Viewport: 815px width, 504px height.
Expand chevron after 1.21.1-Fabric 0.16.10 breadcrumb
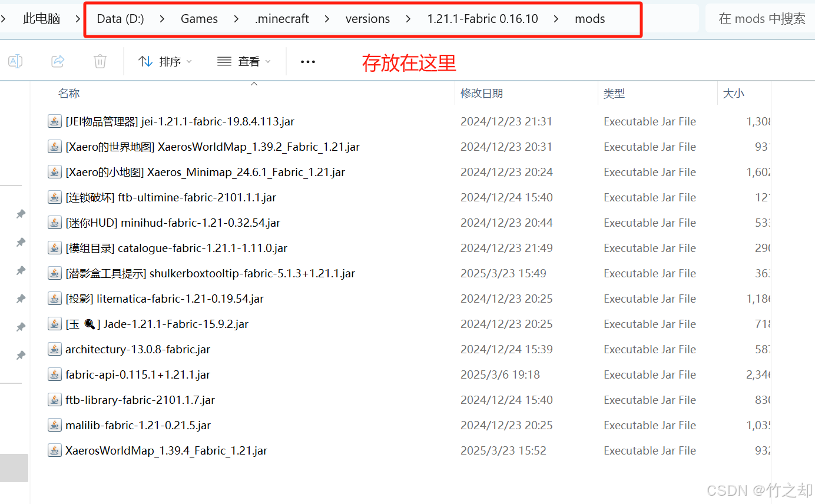(x=556, y=19)
